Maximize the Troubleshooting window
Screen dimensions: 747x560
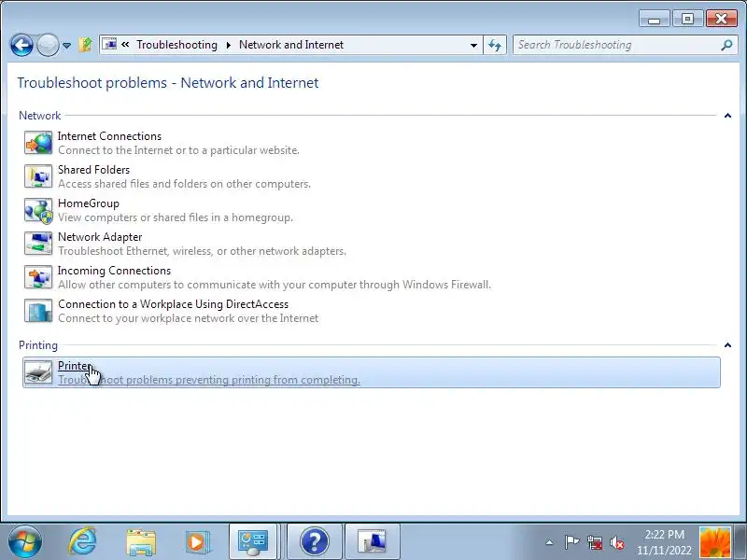[x=687, y=19]
